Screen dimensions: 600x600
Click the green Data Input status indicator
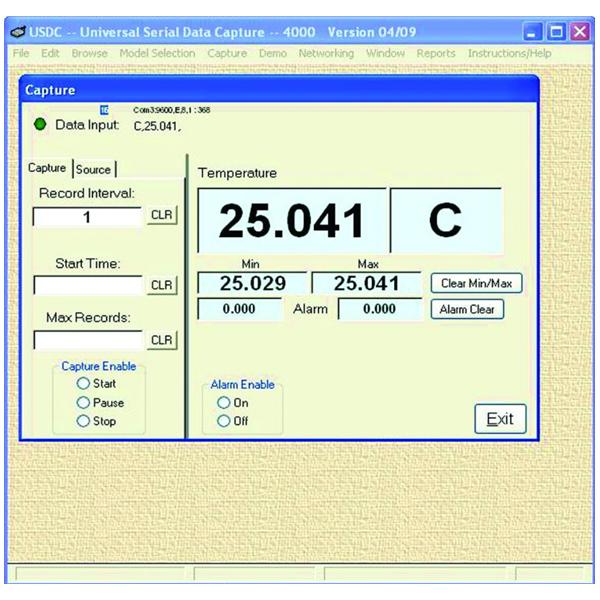pyautogui.click(x=40, y=124)
